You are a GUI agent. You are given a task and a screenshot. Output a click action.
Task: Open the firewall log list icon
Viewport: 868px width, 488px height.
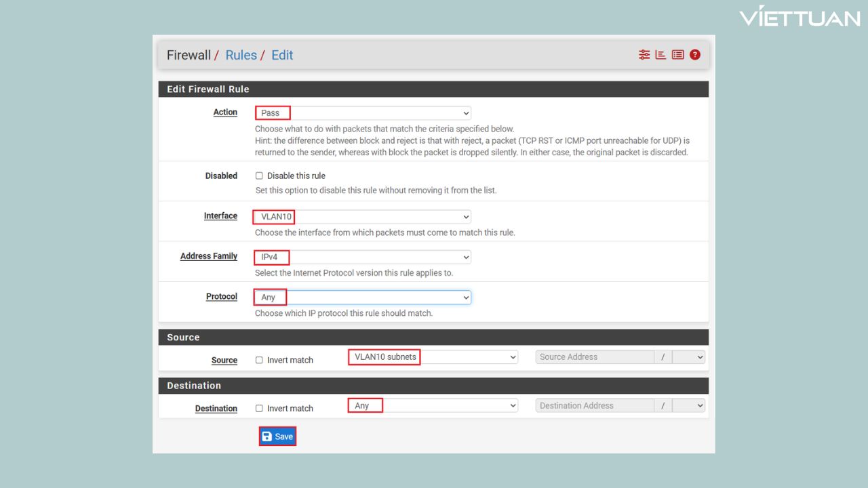[x=677, y=55]
